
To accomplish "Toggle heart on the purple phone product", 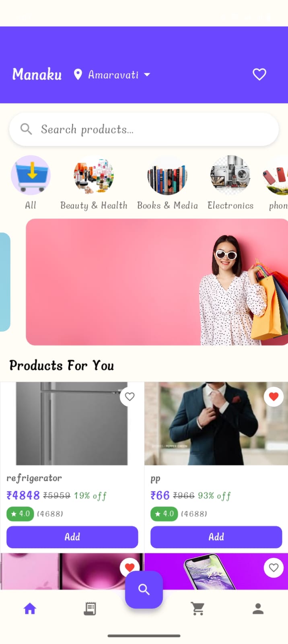I will pos(274,568).
